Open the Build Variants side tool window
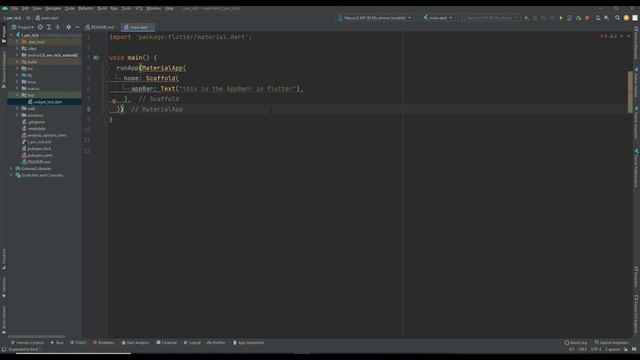Viewport: 640px width, 360px height. coord(4,319)
